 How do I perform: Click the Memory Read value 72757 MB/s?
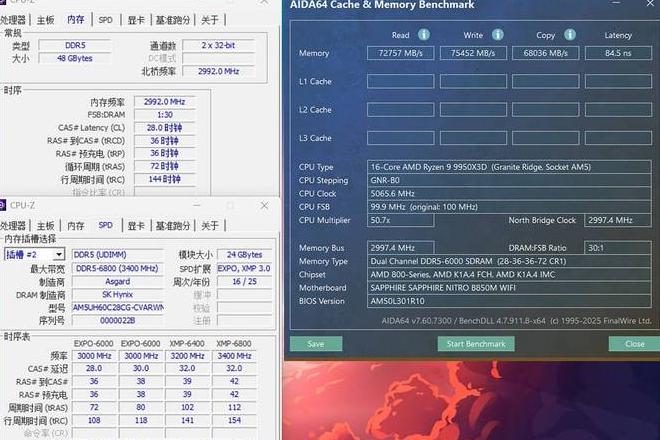(400, 53)
